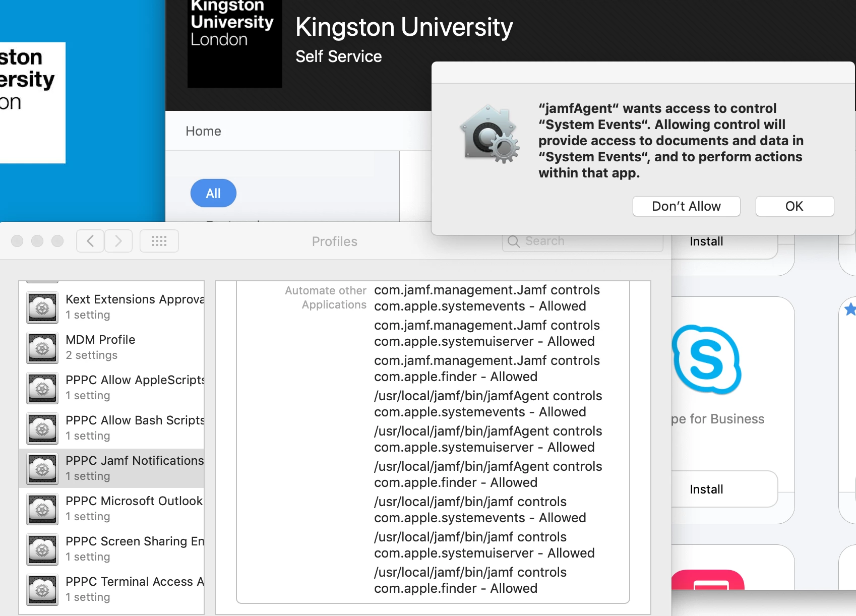856x616 pixels.
Task: Select the PPPC Allow AppleScripts profile
Action: coord(111,388)
